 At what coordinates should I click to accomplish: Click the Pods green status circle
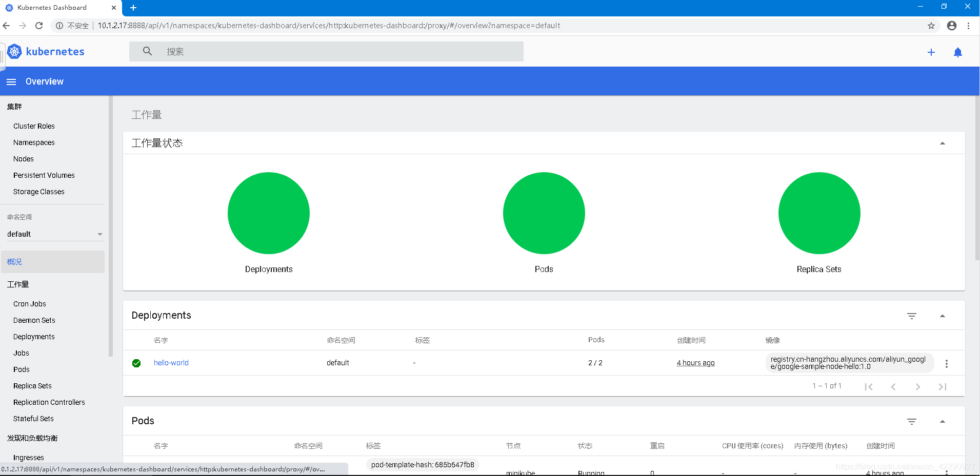tap(544, 213)
